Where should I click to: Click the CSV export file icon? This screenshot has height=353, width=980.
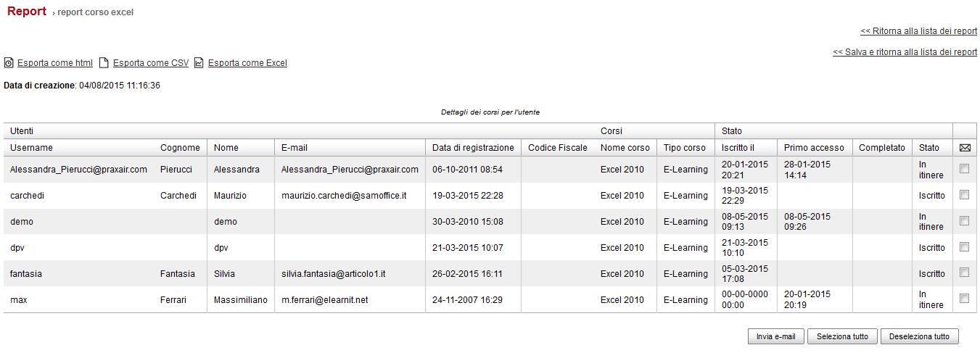click(104, 63)
